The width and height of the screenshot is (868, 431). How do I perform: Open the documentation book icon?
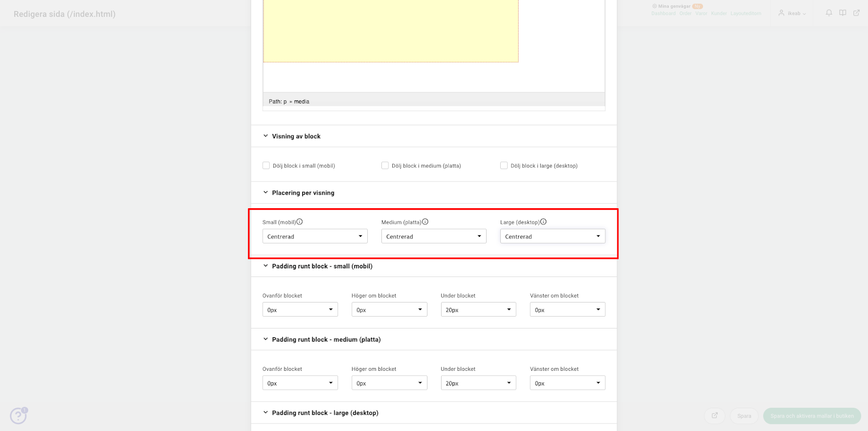point(843,12)
